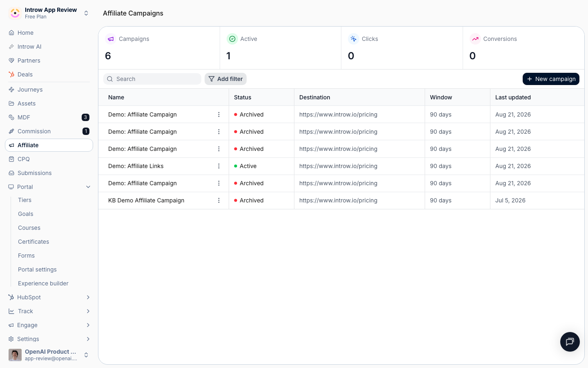The width and height of the screenshot is (588, 368).
Task: Select the 'Demo: Affiliate Links' campaign name
Action: pyautogui.click(x=136, y=166)
